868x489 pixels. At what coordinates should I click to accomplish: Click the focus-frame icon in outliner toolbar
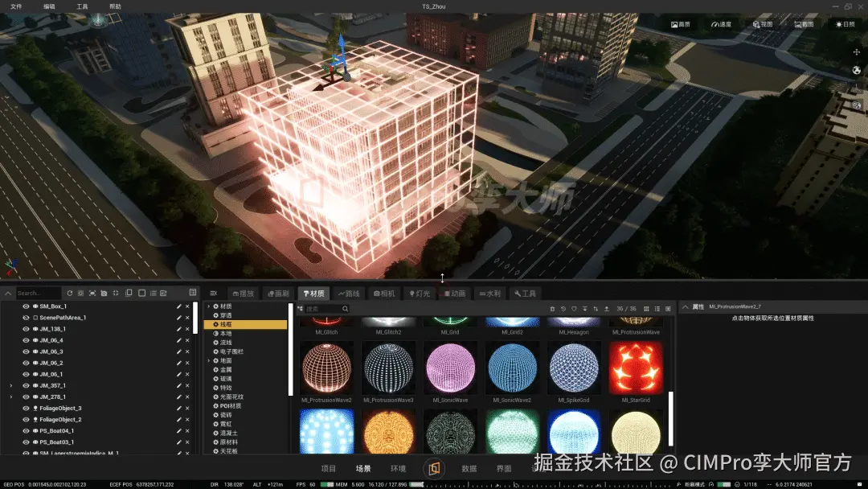click(x=92, y=294)
